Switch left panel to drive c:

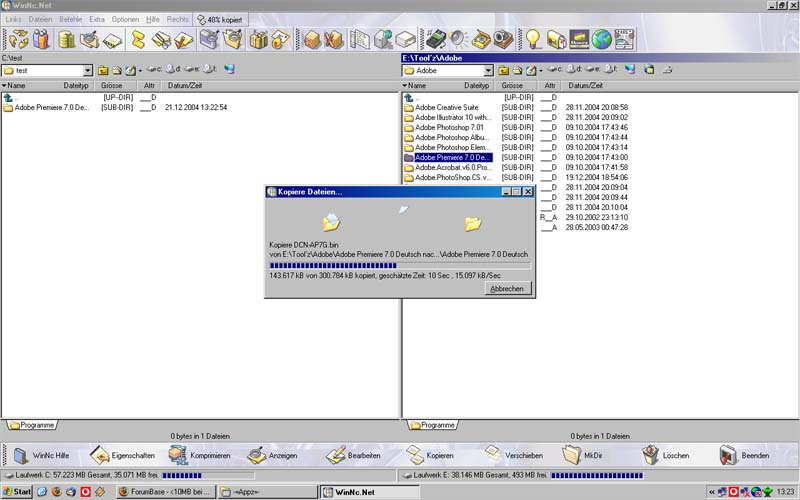click(154, 69)
